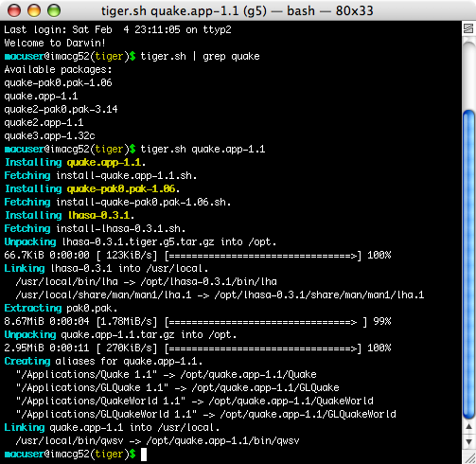Click 'lhasa-0.3.1.tiger.g5.tar.gz into /opt.' line
476x464 pixels.
click(169, 241)
